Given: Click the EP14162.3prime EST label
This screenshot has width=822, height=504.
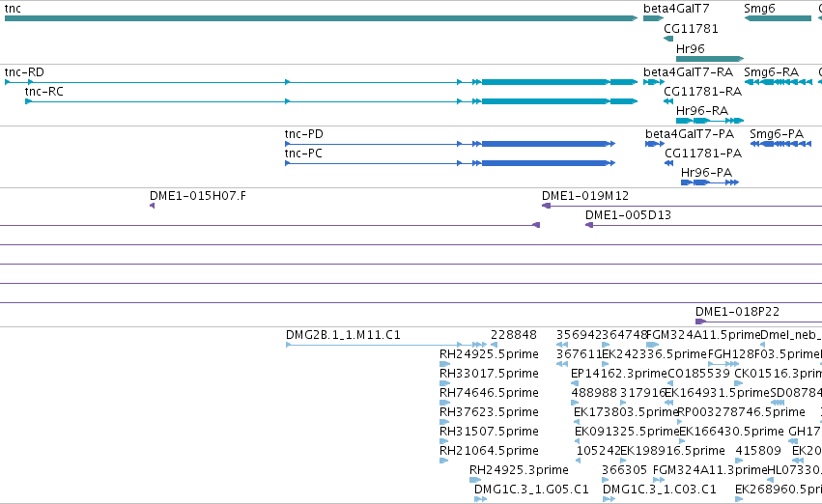Looking at the screenshot, I should point(619,374).
